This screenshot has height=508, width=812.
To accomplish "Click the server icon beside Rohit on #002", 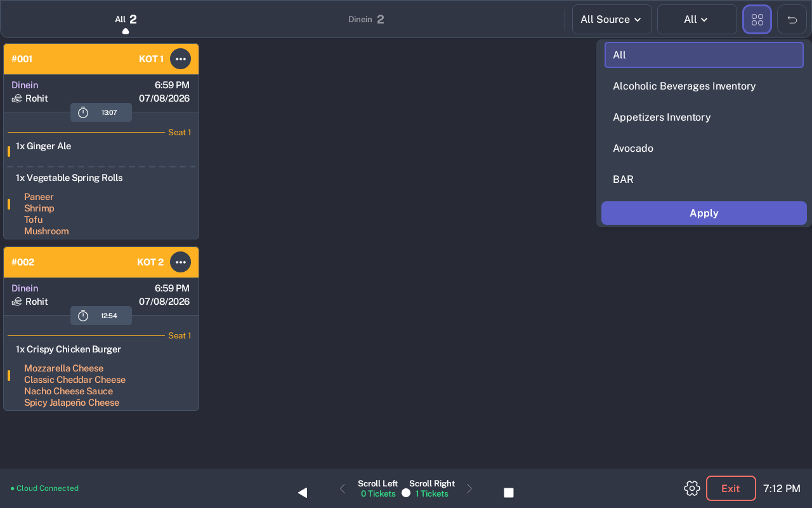I will coord(16,302).
